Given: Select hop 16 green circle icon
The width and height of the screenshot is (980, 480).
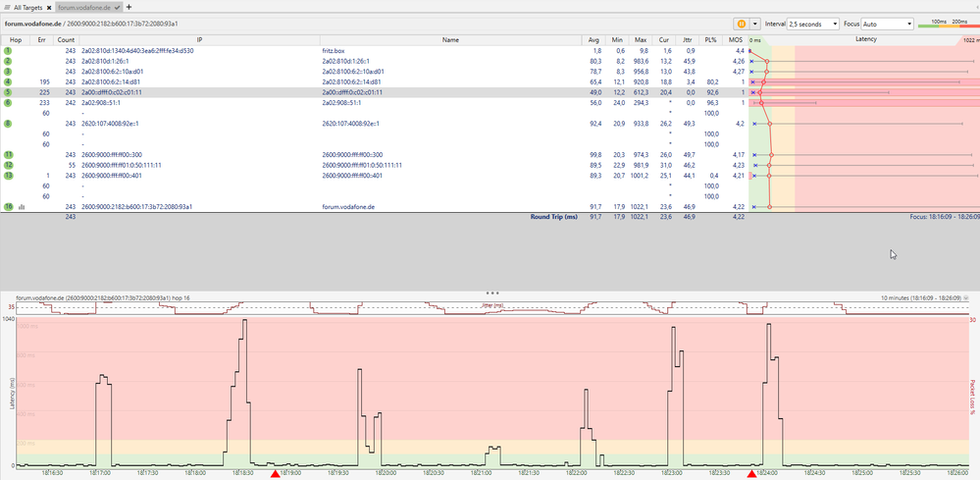Looking at the screenshot, I should pos(8,207).
